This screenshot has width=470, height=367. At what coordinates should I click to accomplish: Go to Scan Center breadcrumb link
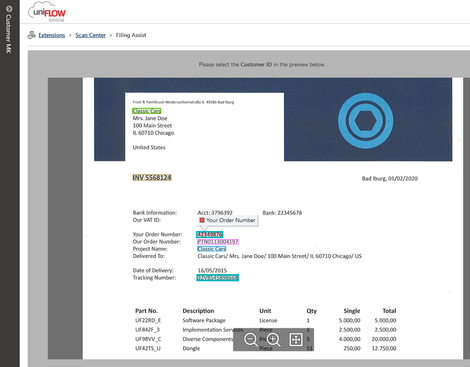point(90,35)
